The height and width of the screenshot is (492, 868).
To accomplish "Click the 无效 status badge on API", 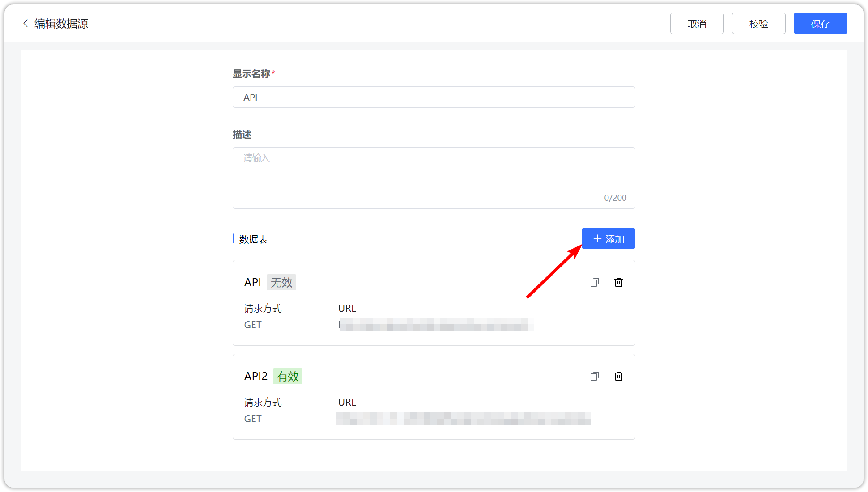I will coord(281,282).
